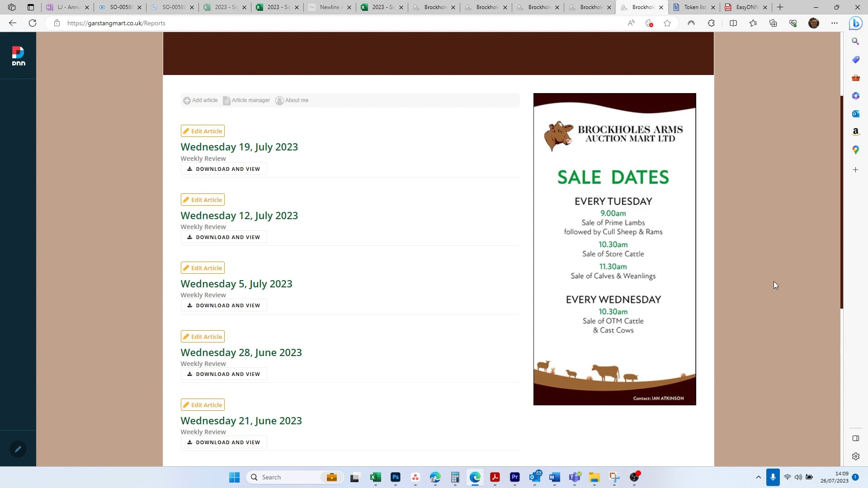The height and width of the screenshot is (488, 868).
Task: Open Wednesday 5, July 2023 article
Action: tap(236, 284)
